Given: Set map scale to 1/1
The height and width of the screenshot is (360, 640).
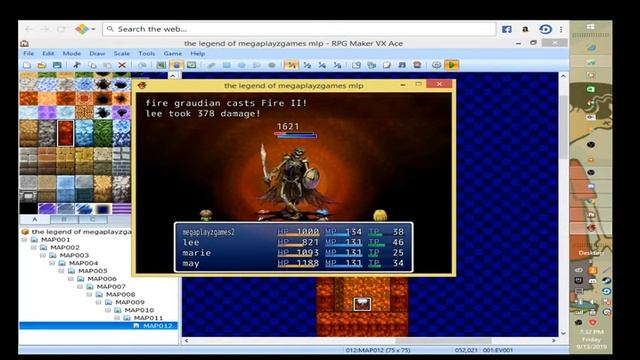Looking at the screenshot, I should pyautogui.click(x=291, y=65).
